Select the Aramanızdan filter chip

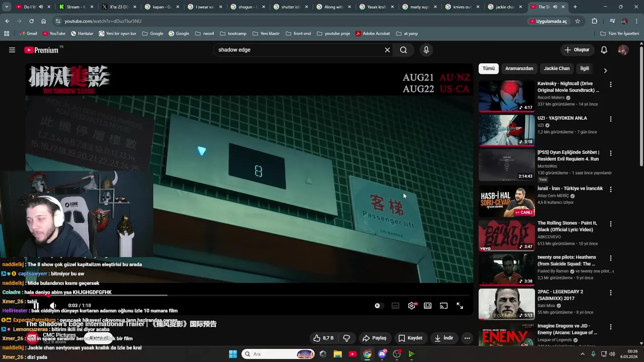(519, 68)
